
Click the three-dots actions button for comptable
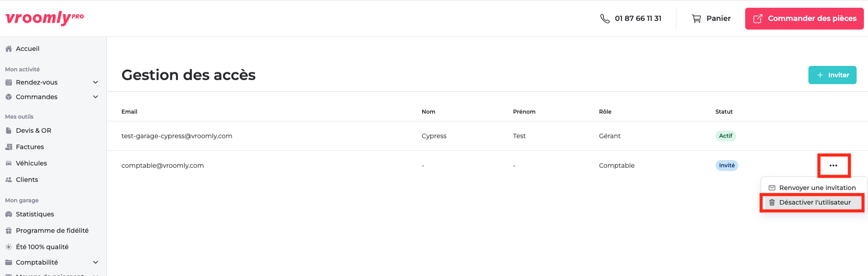click(833, 166)
